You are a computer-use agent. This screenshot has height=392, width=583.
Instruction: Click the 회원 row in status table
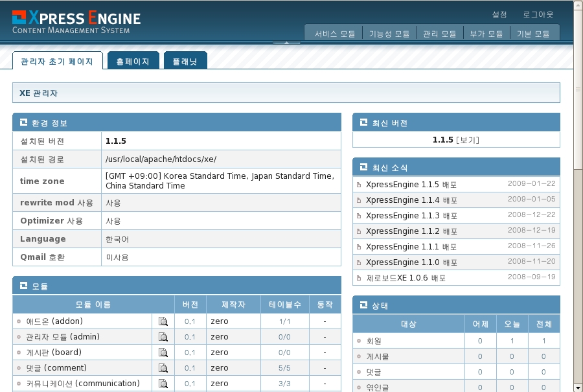(x=456, y=341)
